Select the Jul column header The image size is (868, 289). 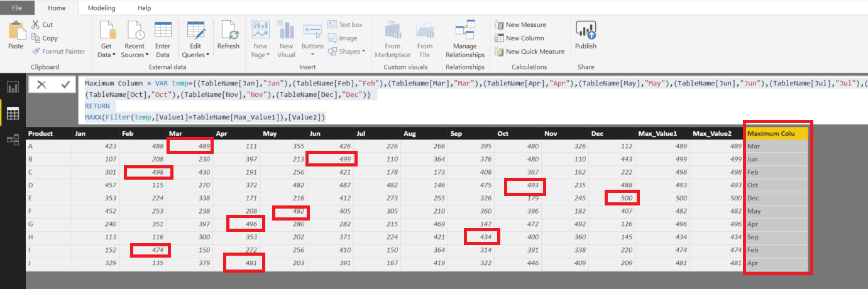pyautogui.click(x=378, y=133)
